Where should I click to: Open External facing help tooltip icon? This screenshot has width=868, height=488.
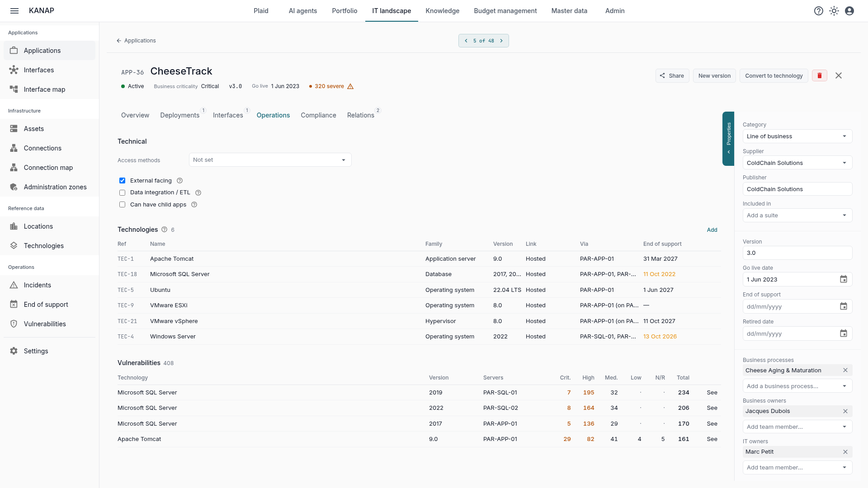point(179,181)
